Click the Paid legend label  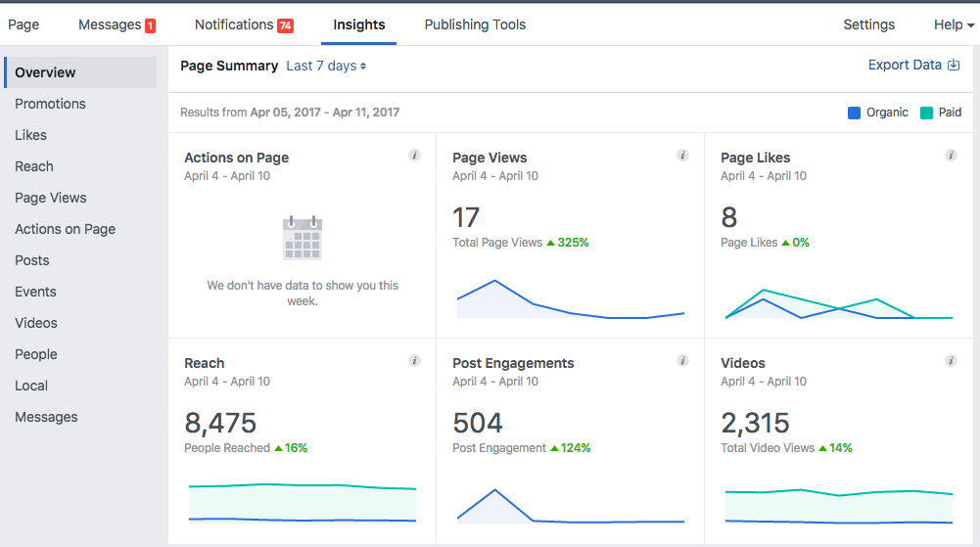click(x=950, y=113)
